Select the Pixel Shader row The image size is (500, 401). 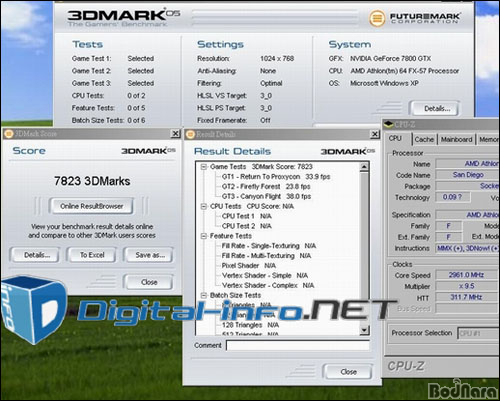[249, 266]
